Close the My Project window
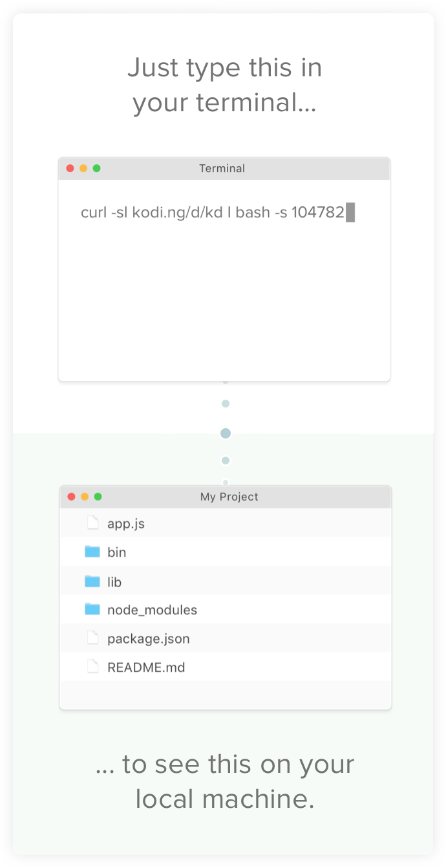Screen dimensions: 446x868 [x=72, y=497]
